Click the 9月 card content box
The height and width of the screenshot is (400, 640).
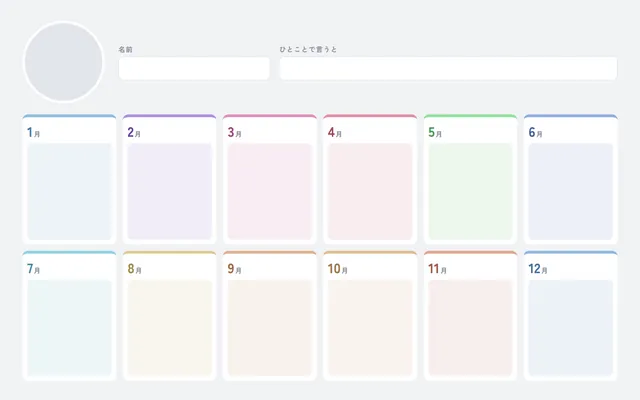tap(270, 328)
